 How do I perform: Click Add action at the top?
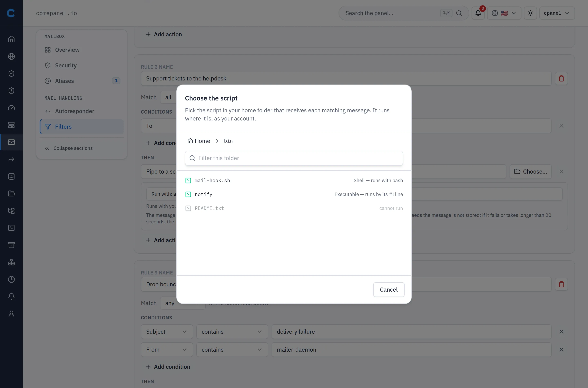(164, 34)
